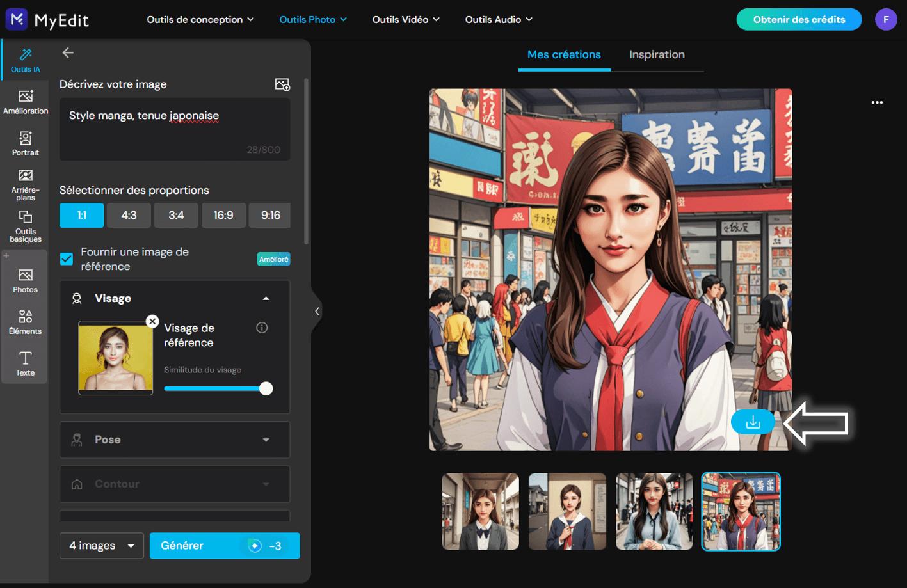The height and width of the screenshot is (588, 907).
Task: Select the 9:16 proportion option
Action: (269, 215)
